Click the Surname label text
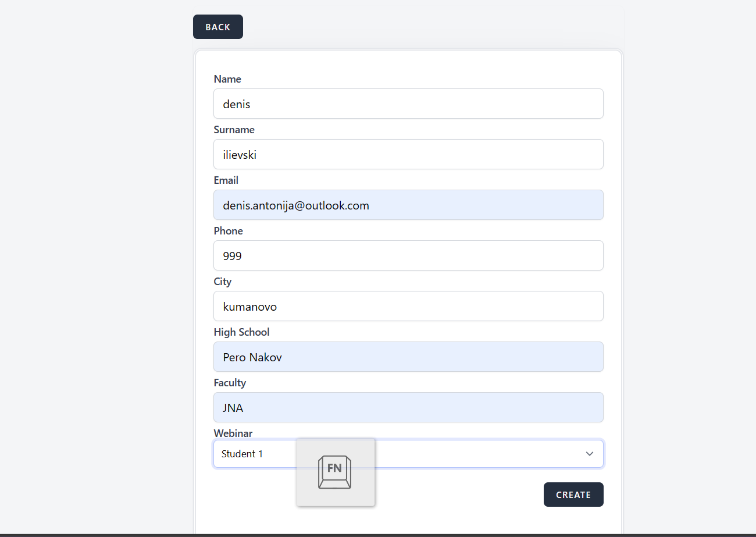 point(234,130)
